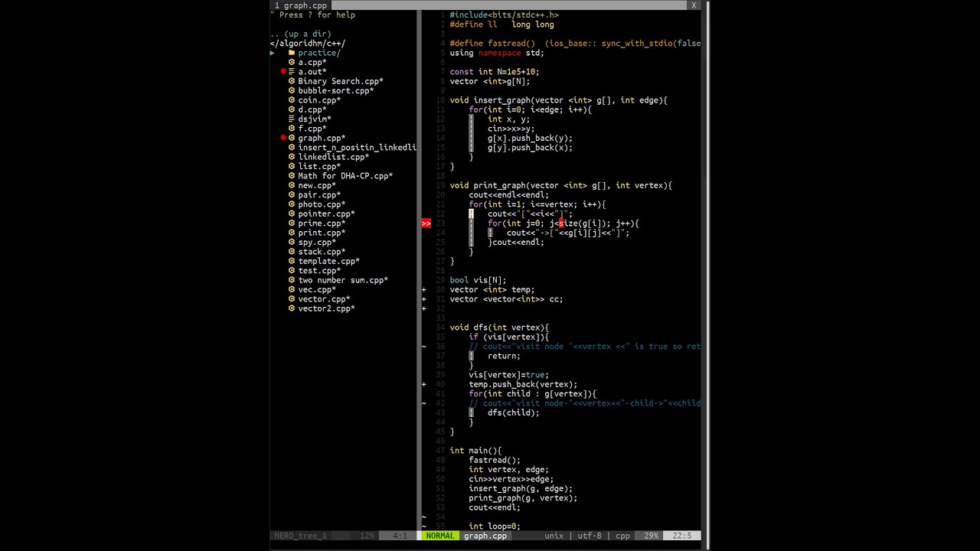Click the 'unix' file format status entry

click(554, 536)
